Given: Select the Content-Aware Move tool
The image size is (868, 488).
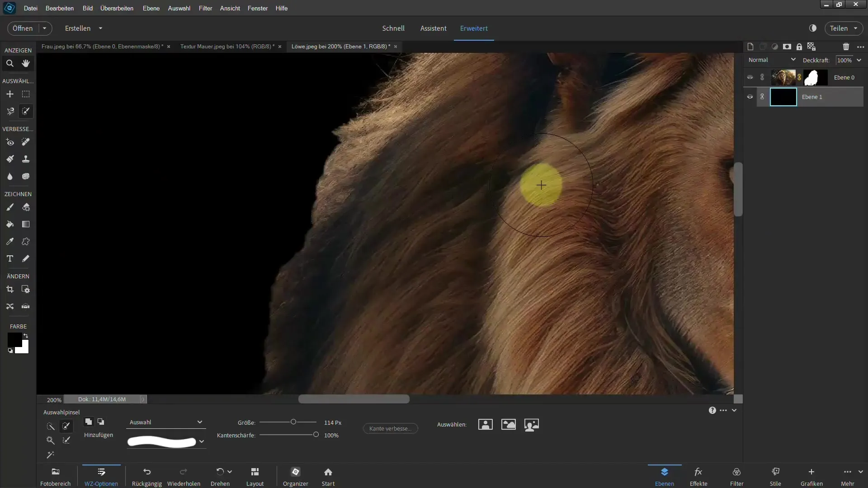Looking at the screenshot, I should coord(9,306).
